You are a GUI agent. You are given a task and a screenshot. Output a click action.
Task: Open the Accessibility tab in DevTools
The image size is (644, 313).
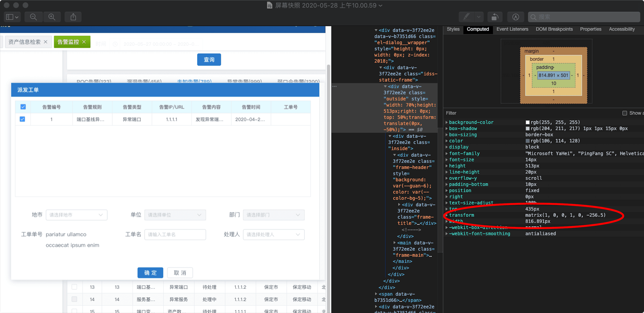pos(622,29)
